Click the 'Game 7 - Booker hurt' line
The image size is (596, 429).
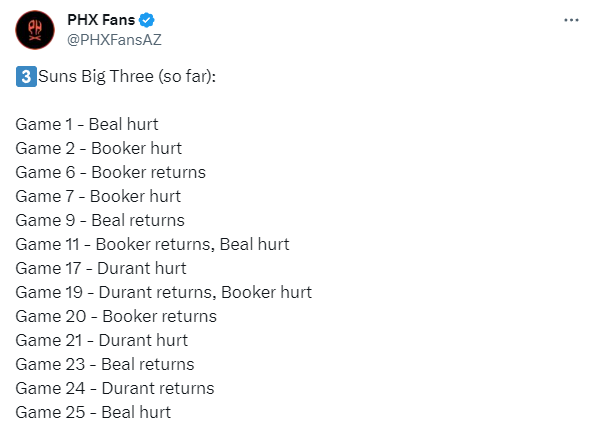tap(98, 196)
